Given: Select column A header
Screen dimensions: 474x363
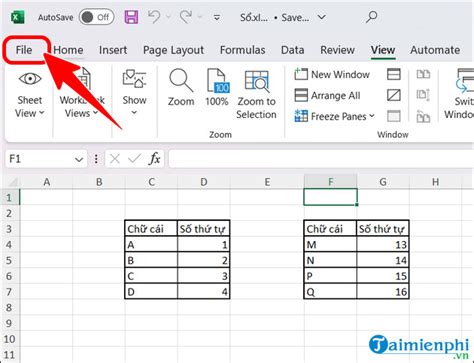Looking at the screenshot, I should (46, 182).
